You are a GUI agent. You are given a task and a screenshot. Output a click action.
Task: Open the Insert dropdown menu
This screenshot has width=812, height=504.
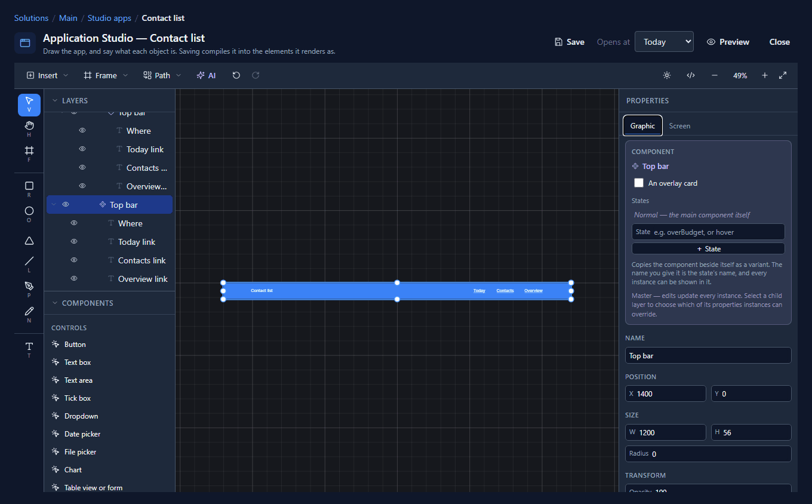coord(48,75)
